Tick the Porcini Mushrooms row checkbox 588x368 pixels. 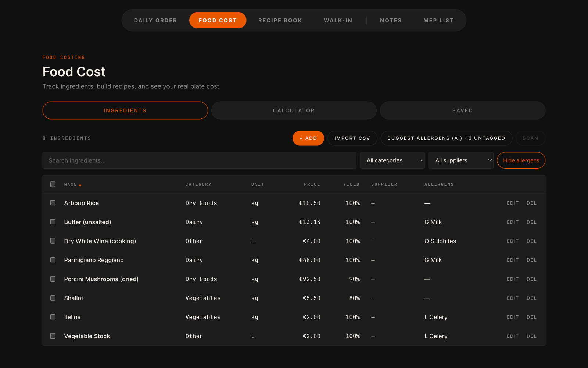pyautogui.click(x=53, y=279)
